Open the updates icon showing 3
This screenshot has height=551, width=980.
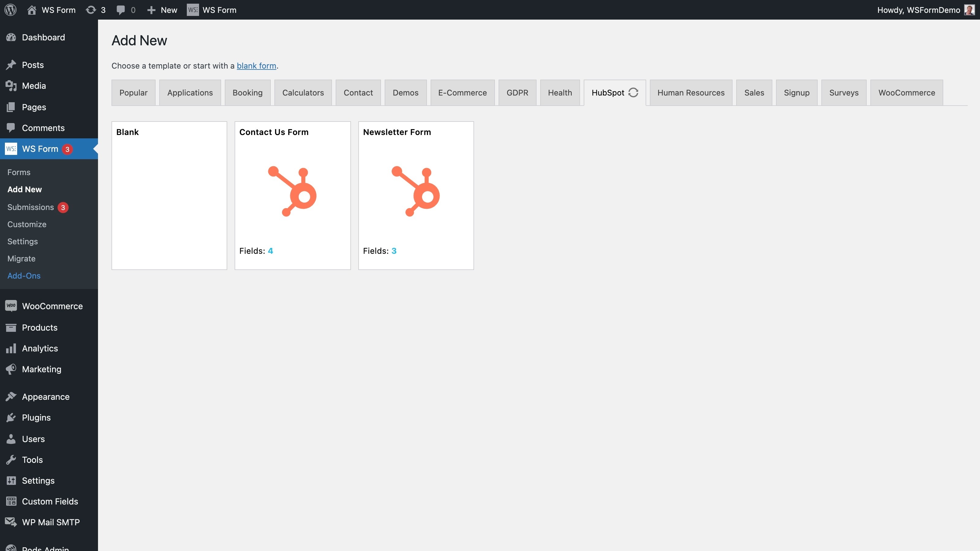click(x=91, y=10)
